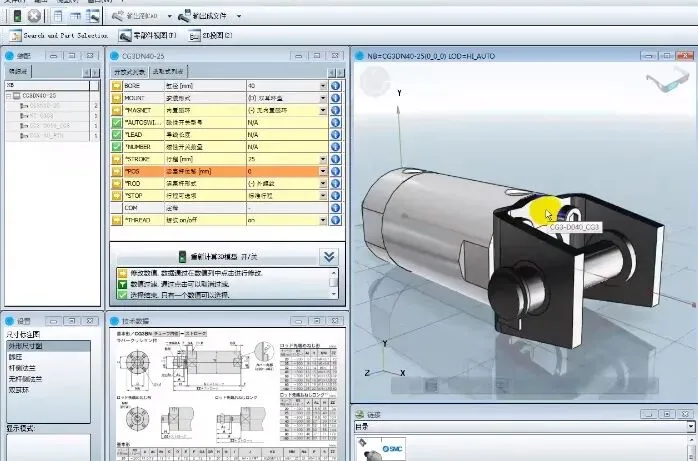Open info for the *LEAD row
This screenshot has width=698, height=461.
pos(336,134)
